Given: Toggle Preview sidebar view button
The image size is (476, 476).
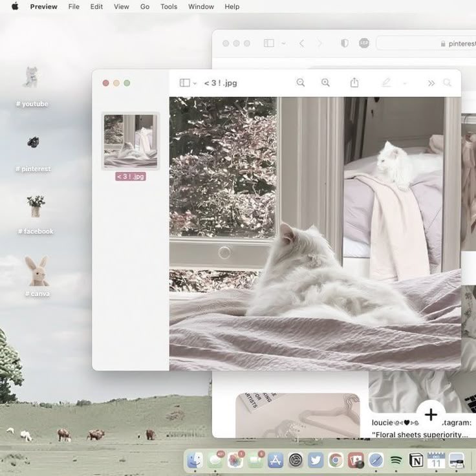Looking at the screenshot, I should [185, 83].
